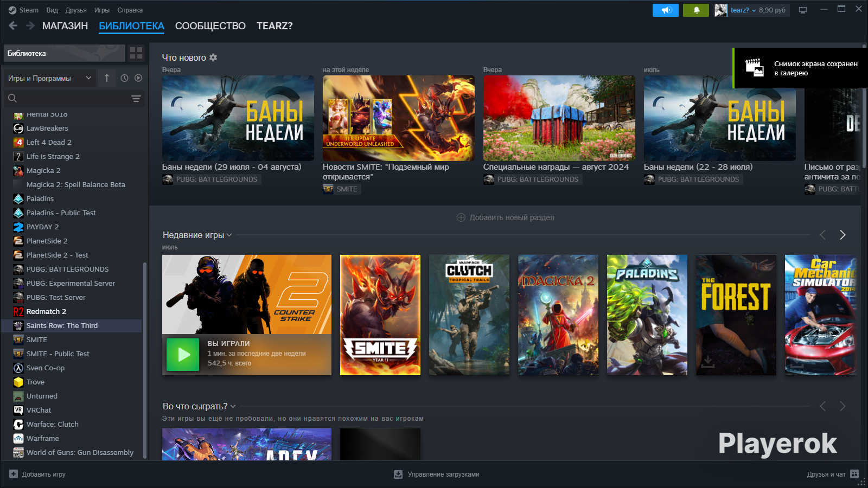Open the Magicka 2 game cover
Viewport: 868px width, 488px height.
coord(558,315)
